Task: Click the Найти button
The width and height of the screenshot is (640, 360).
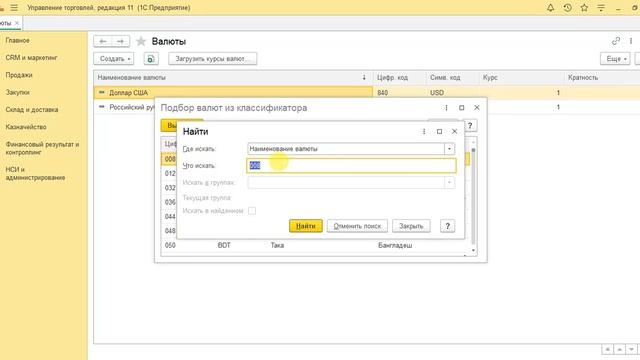Action: click(306, 226)
